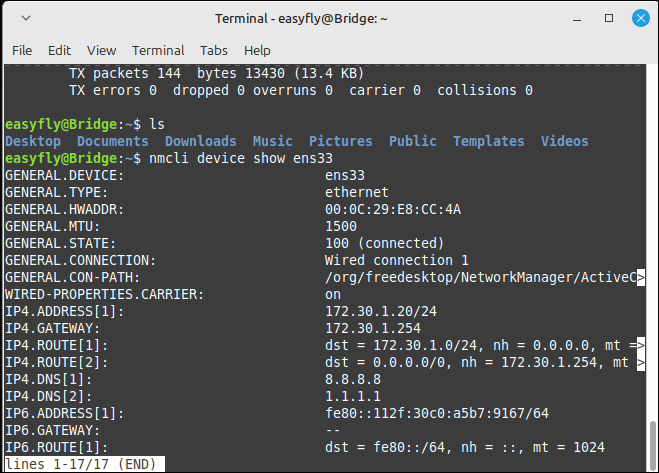This screenshot has height=473, width=659.
Task: Click the device value 'ens33' in GENERAL.DEVICE row
Action: [345, 175]
